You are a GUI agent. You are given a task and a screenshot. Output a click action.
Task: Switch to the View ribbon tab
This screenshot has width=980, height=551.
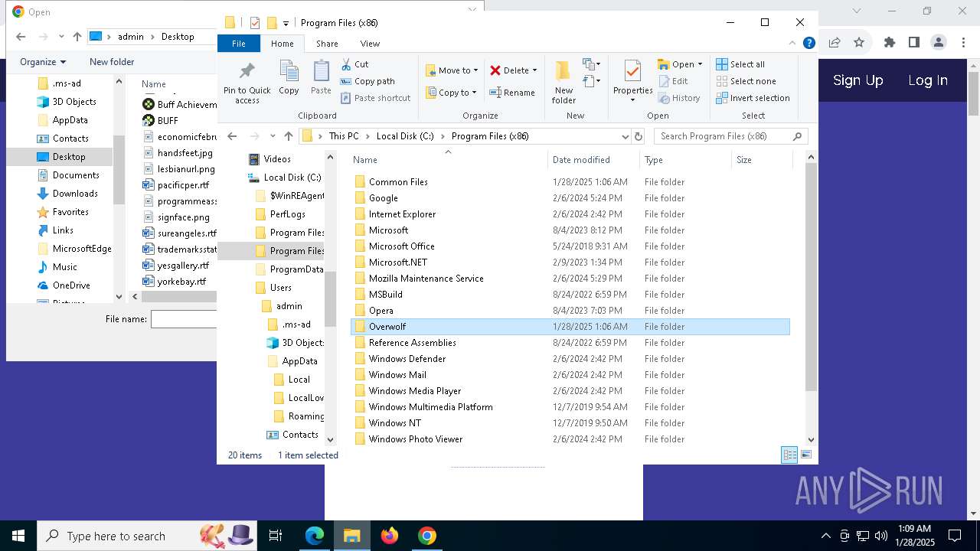point(370,44)
